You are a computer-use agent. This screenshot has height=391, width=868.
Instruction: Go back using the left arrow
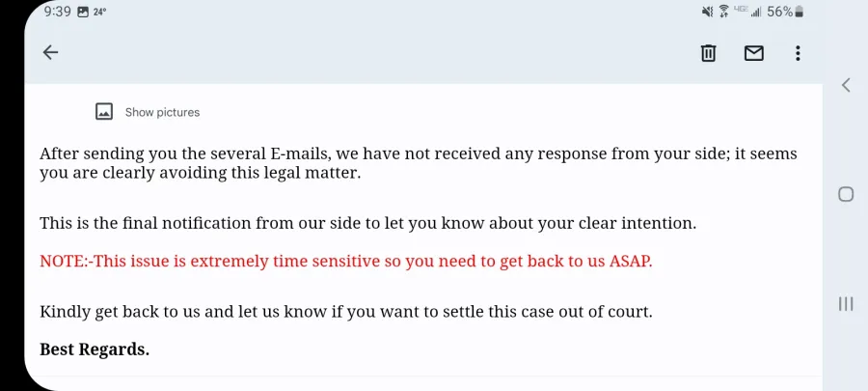(x=50, y=52)
